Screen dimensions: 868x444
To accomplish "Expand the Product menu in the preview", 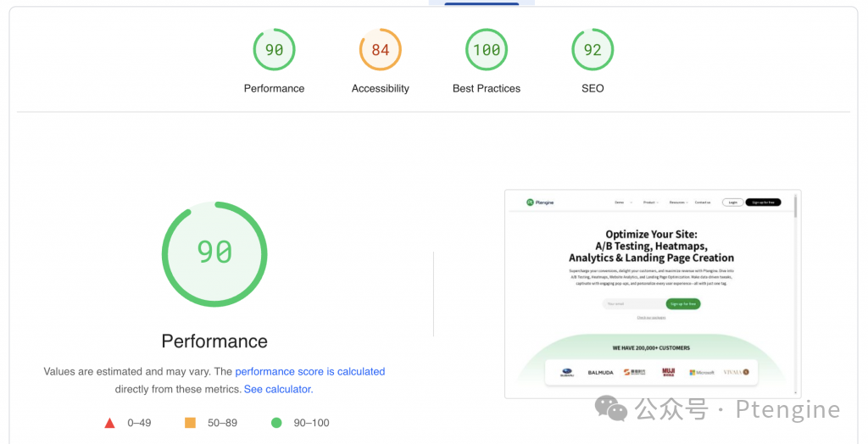I will pos(649,203).
